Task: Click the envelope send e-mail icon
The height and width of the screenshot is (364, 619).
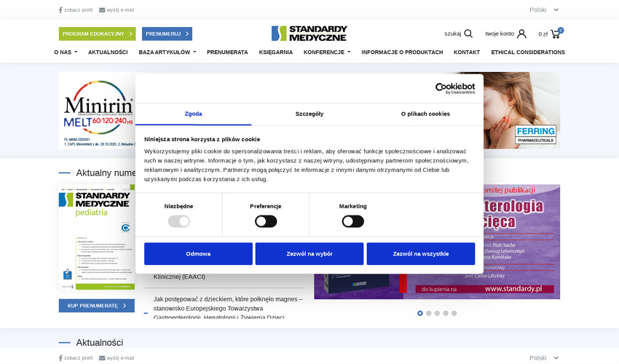Action: (102, 10)
